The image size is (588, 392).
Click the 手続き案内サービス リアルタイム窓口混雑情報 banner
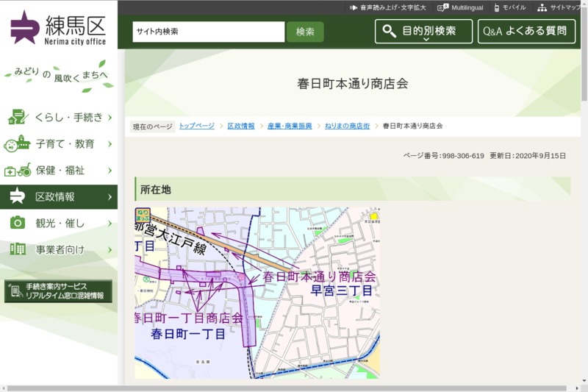click(x=59, y=291)
